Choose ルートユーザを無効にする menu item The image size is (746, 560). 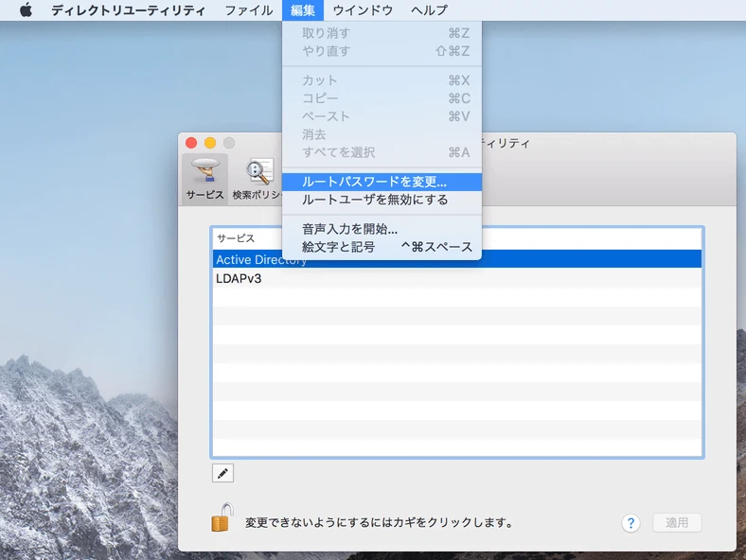pyautogui.click(x=382, y=200)
